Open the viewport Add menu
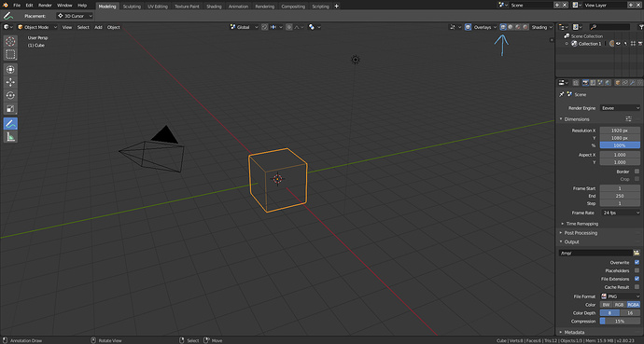The height and width of the screenshot is (344, 644). [x=98, y=27]
